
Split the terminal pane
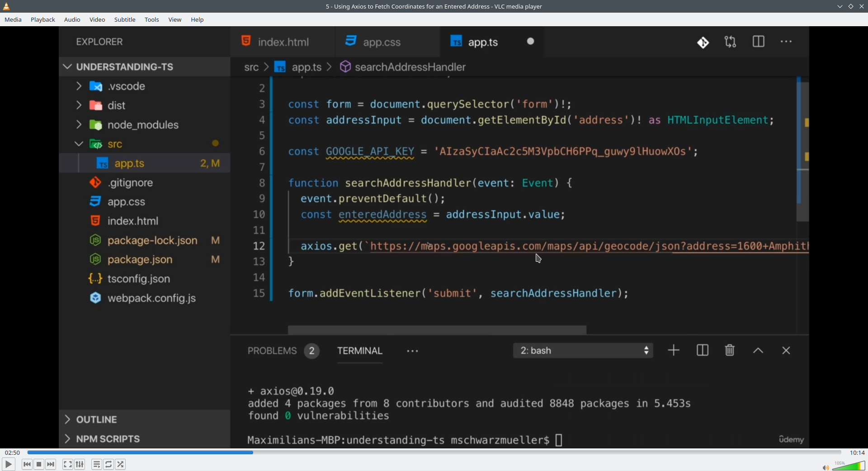[x=703, y=350]
